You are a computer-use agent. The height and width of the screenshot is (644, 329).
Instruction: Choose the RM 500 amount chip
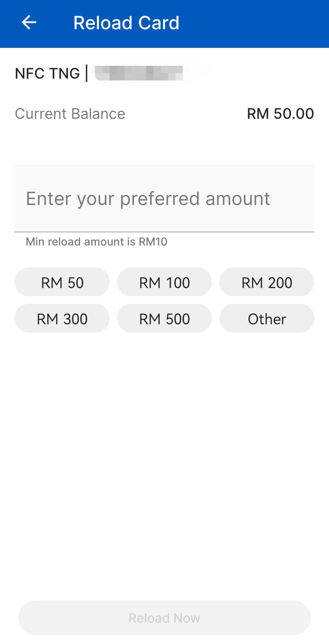pyautogui.click(x=164, y=319)
